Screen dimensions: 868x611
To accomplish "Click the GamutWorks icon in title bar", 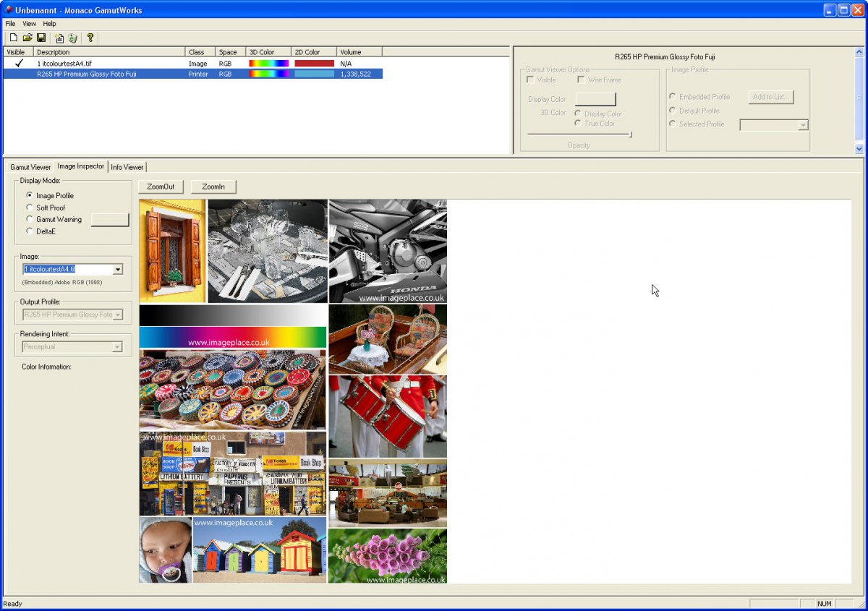I will click(8, 10).
